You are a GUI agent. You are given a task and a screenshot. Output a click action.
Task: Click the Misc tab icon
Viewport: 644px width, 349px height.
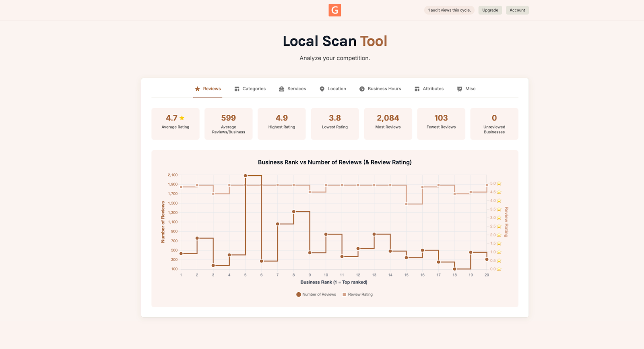460,89
